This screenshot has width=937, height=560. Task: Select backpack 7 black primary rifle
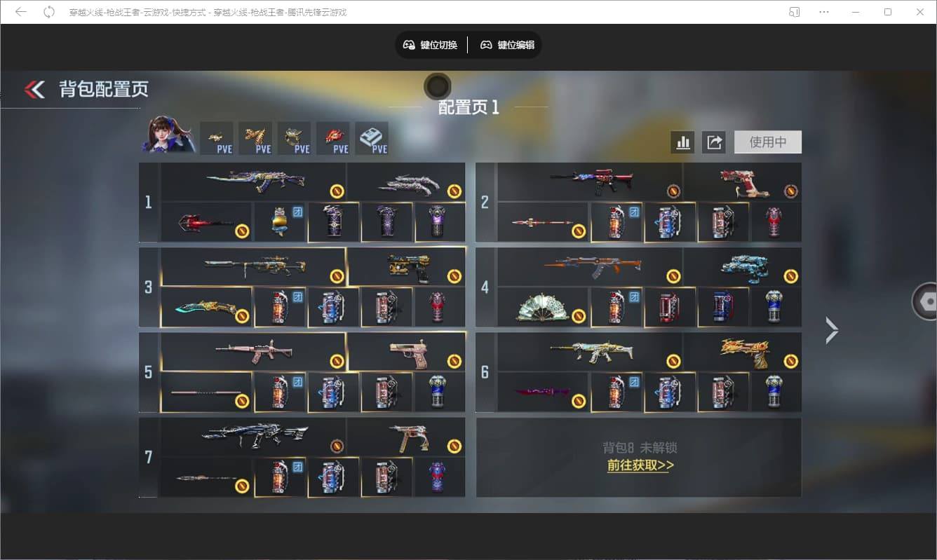(253, 437)
